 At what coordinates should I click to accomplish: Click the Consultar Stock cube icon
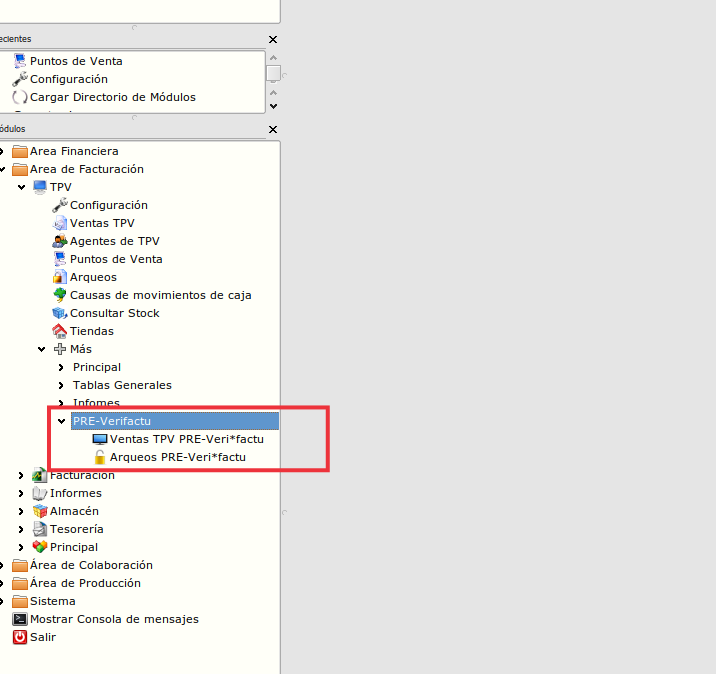click(x=60, y=313)
